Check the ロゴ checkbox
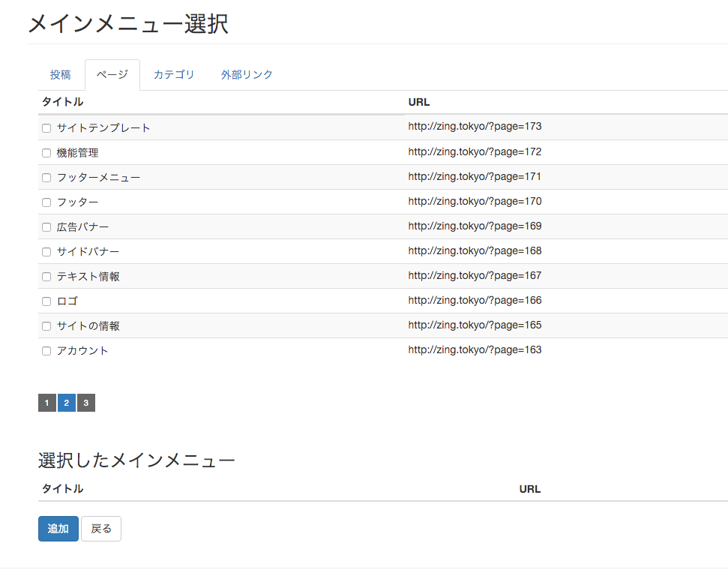 click(x=46, y=301)
